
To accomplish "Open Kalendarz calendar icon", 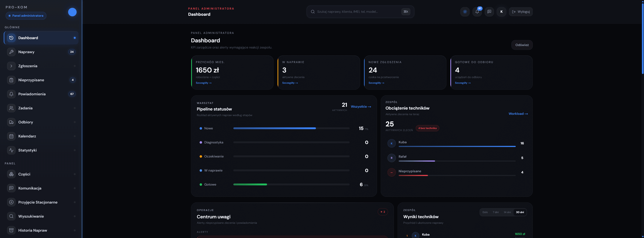I will 11,136.
